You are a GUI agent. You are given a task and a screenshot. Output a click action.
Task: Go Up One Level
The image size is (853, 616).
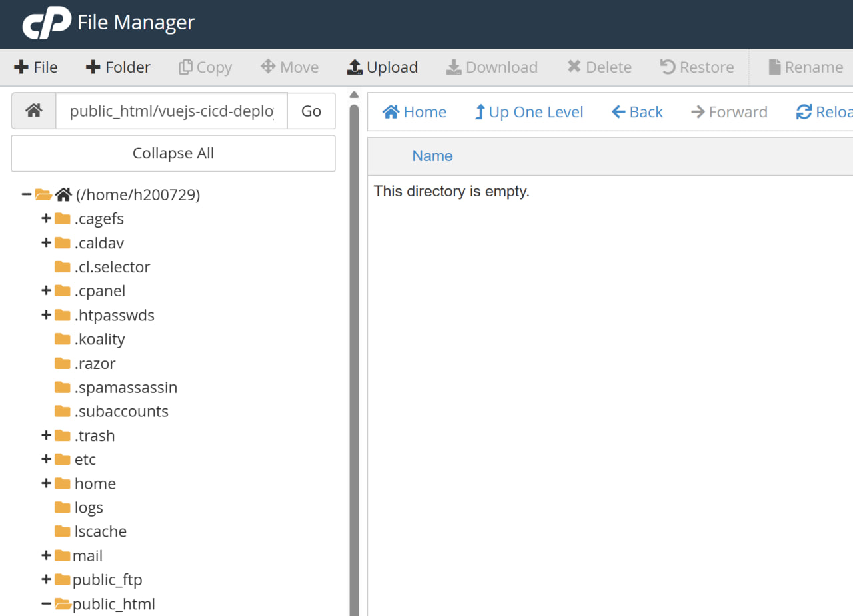[x=528, y=112]
